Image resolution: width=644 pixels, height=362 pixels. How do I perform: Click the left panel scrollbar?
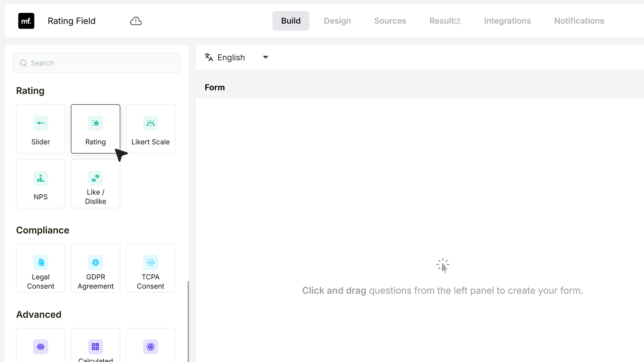[x=188, y=321]
